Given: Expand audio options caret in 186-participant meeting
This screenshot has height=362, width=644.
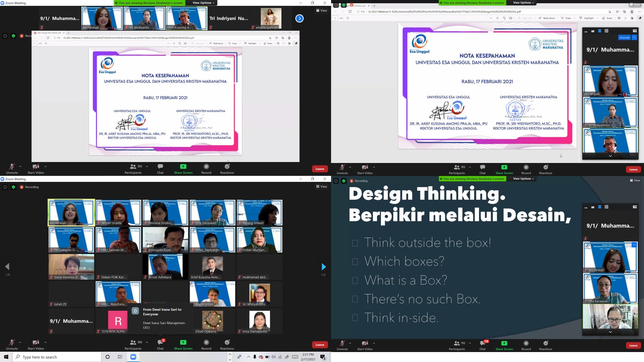Looking at the screenshot, I should coord(20,342).
